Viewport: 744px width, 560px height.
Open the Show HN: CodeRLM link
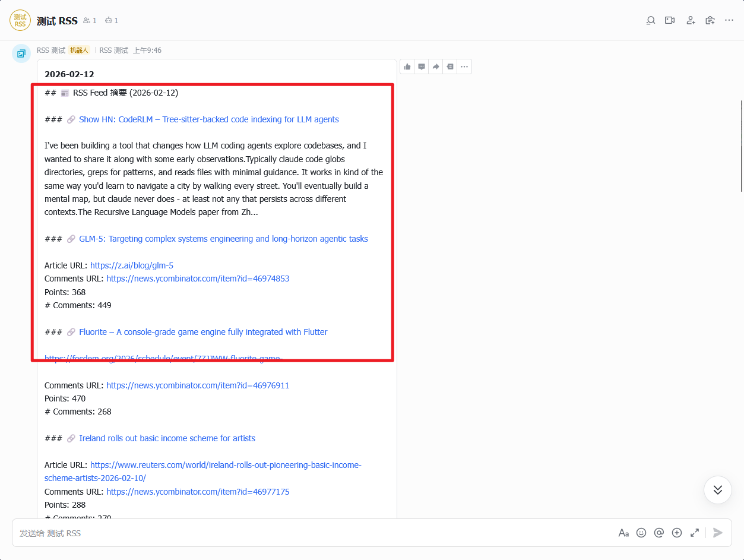[209, 119]
